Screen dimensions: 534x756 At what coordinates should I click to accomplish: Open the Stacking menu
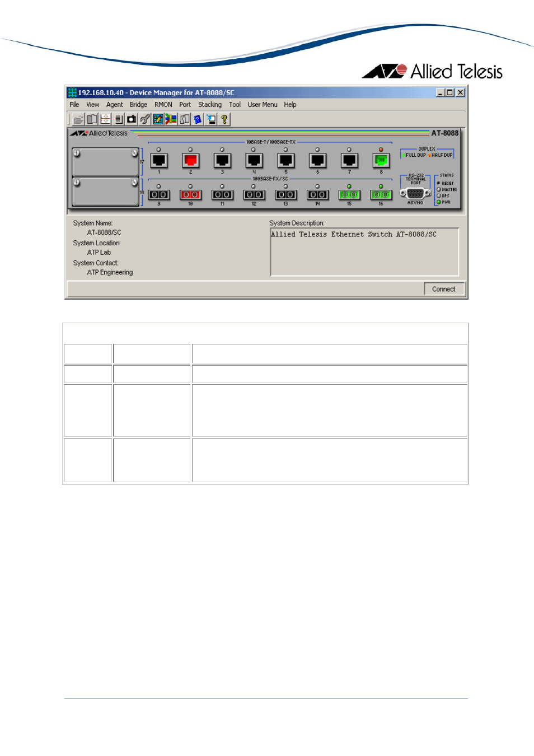(210, 105)
